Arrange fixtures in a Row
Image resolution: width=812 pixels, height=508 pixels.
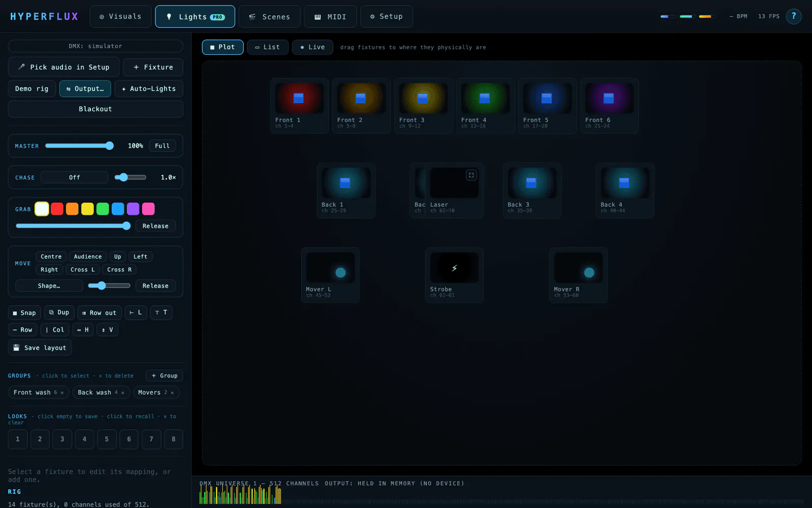(x=23, y=330)
